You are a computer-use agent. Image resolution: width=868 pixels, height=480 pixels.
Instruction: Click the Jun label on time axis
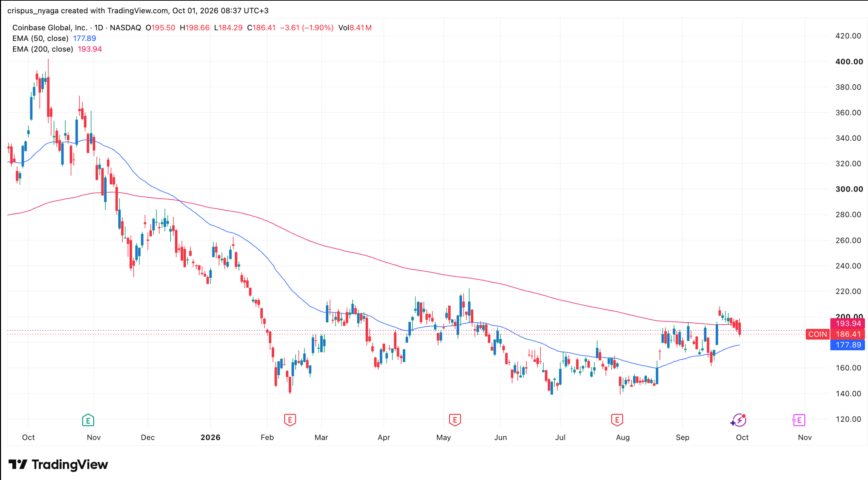pyautogui.click(x=500, y=437)
